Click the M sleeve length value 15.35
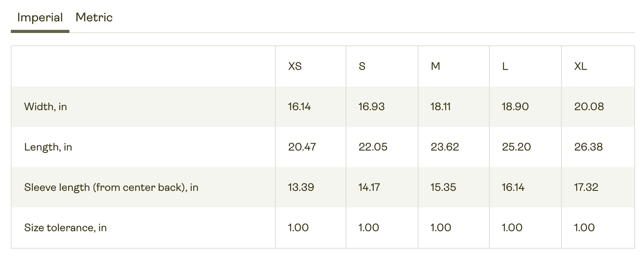 click(443, 187)
